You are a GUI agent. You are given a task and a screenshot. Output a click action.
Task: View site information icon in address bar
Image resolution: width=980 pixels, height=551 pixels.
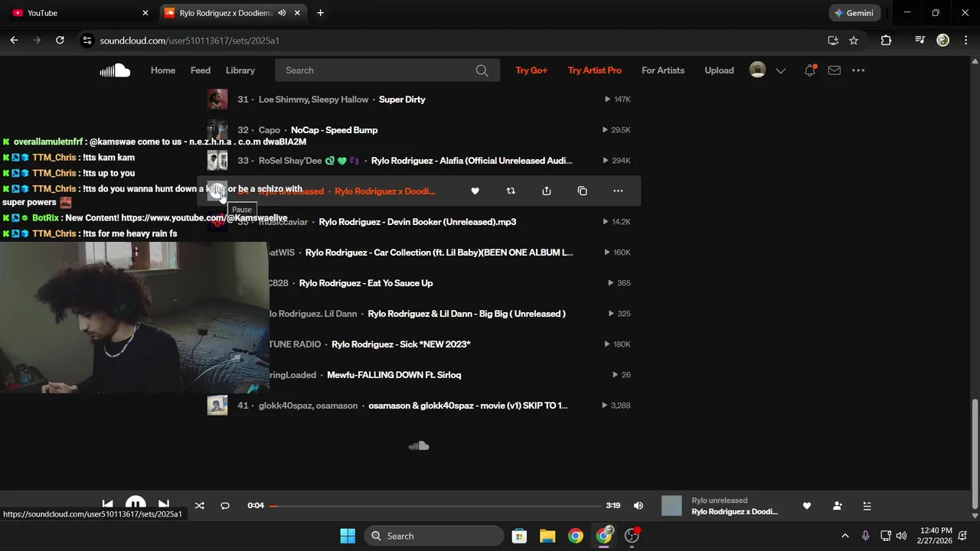pyautogui.click(x=87, y=41)
